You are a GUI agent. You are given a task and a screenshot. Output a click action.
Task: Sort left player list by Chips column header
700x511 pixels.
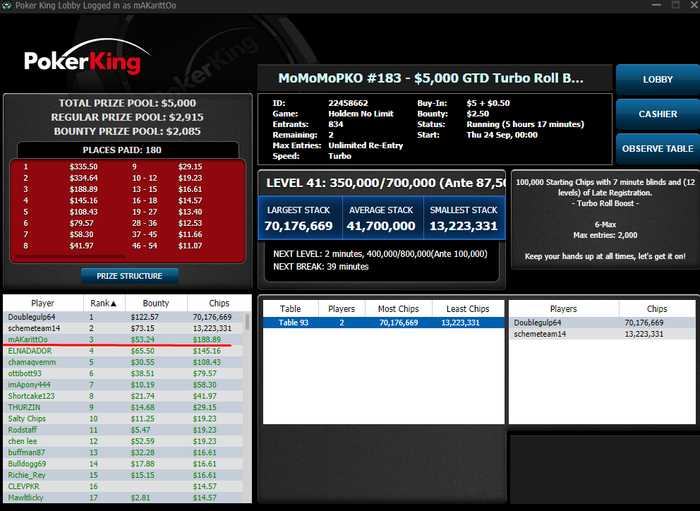tap(219, 303)
